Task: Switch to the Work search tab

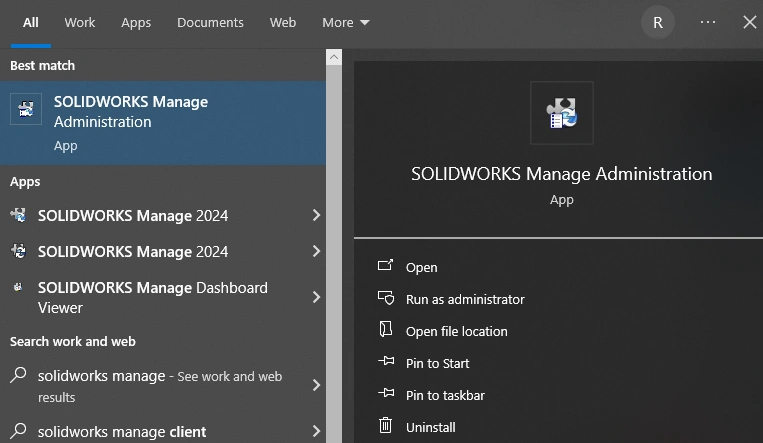Action: pos(80,22)
